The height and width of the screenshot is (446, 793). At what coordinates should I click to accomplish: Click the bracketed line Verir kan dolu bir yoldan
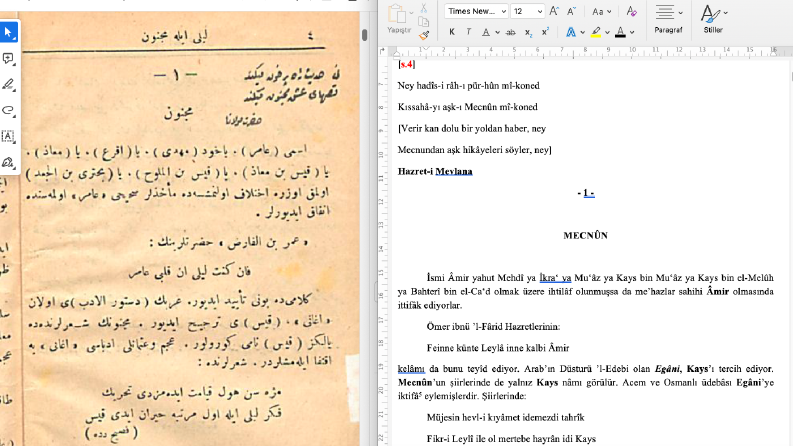tap(472, 128)
